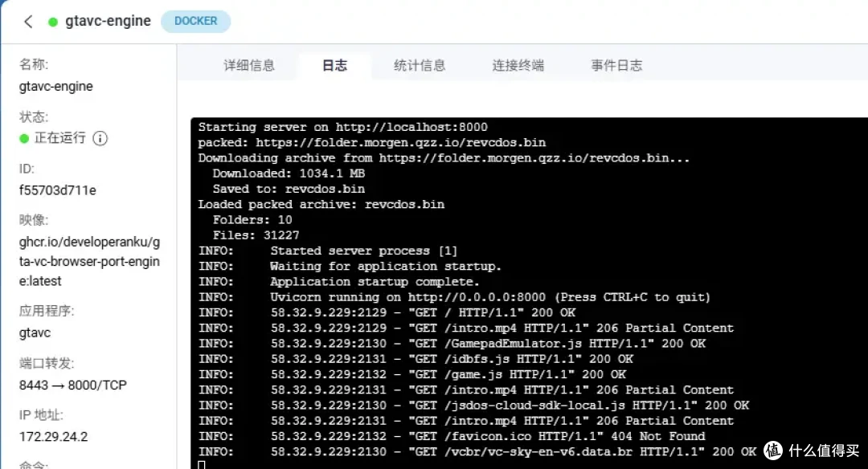Click log line 'Uvicorn running on http://0.0.0.0:8000'
The height and width of the screenshot is (469, 868).
pos(454,298)
